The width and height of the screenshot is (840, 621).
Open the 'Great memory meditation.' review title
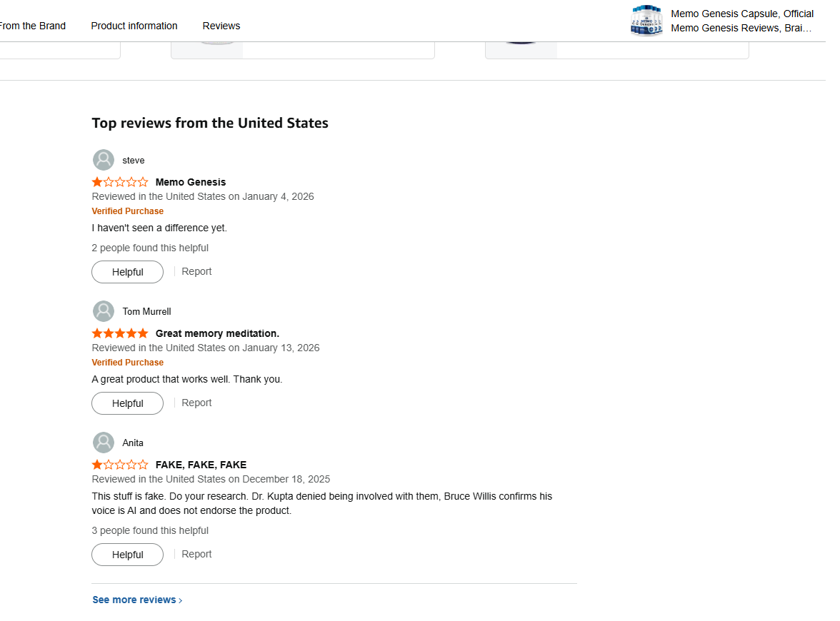[x=217, y=333]
